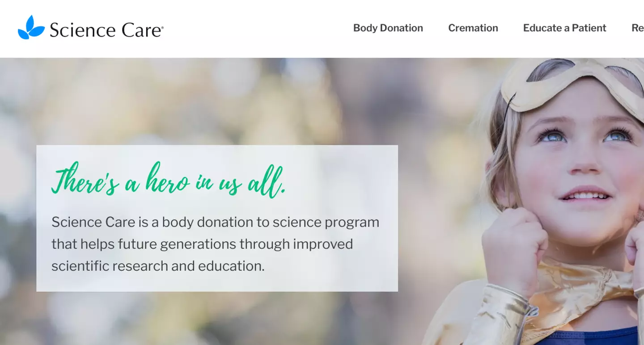This screenshot has width=644, height=345.
Task: Select the Cremation nav item
Action: click(473, 28)
